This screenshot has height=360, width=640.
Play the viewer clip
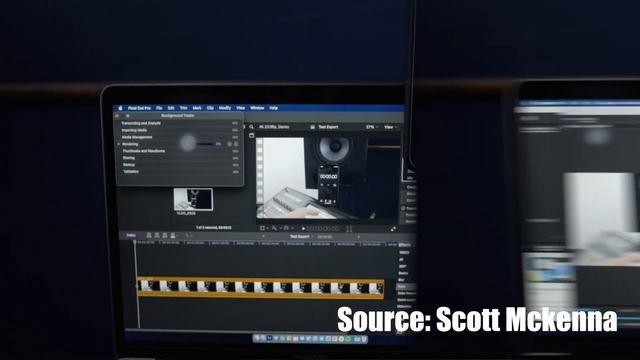point(303,229)
